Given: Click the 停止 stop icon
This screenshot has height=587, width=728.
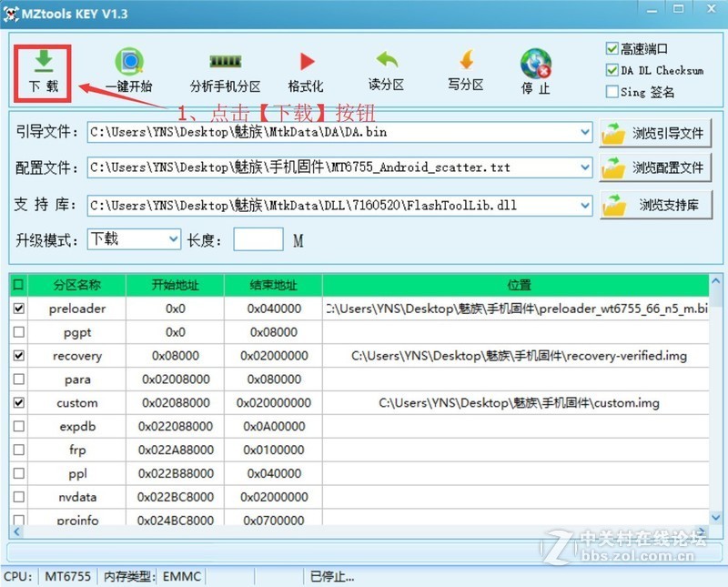Looking at the screenshot, I should (x=536, y=62).
